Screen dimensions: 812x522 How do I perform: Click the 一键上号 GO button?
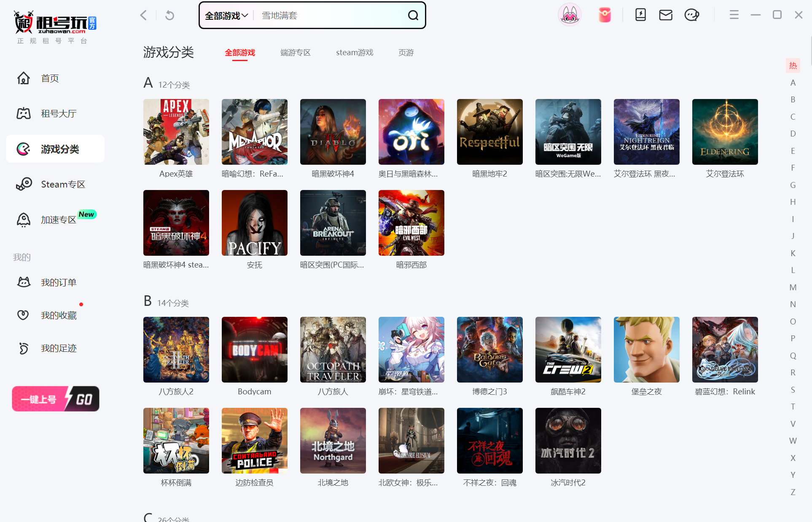click(x=56, y=399)
